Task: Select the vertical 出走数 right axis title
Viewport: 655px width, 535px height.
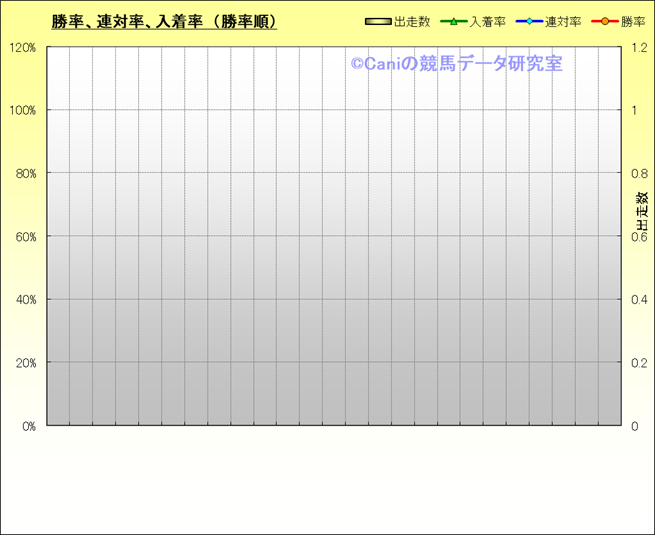Action: pos(642,211)
